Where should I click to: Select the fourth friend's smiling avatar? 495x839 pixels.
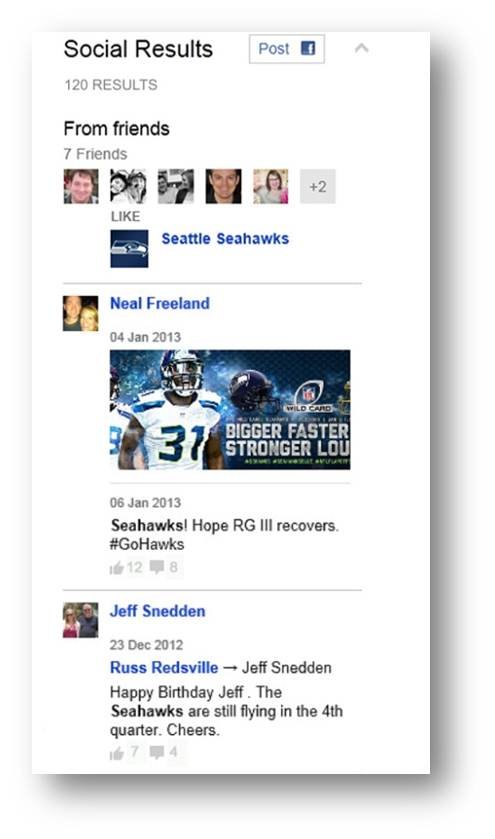[223, 186]
